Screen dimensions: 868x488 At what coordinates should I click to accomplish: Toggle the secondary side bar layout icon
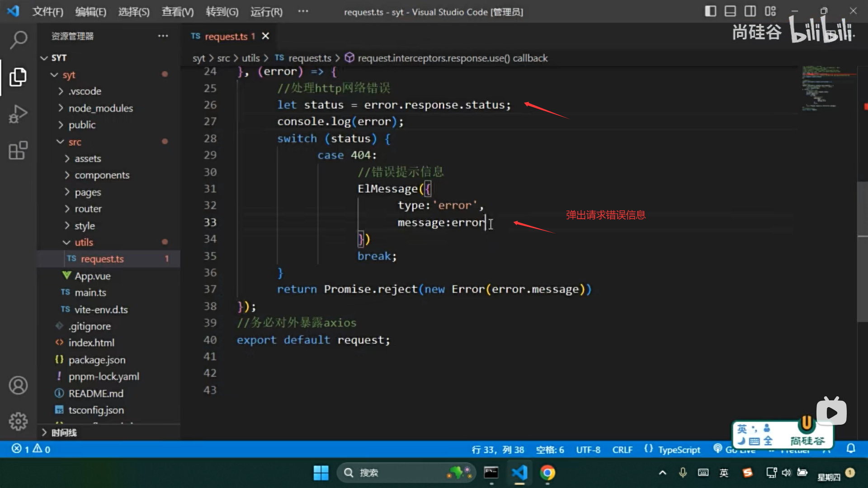[750, 11]
